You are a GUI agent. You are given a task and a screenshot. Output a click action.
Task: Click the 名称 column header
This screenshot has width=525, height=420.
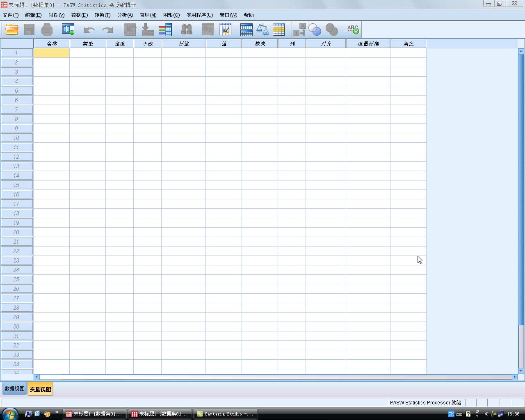point(51,43)
